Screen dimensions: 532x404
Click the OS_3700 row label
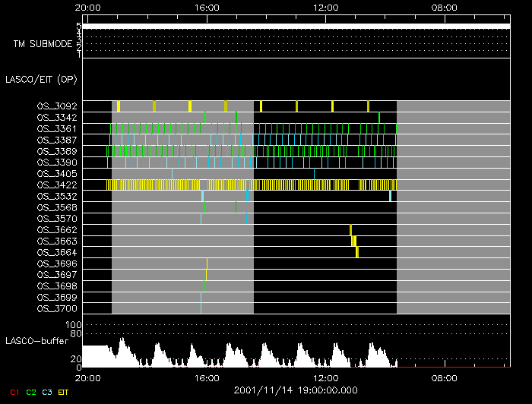57,308
